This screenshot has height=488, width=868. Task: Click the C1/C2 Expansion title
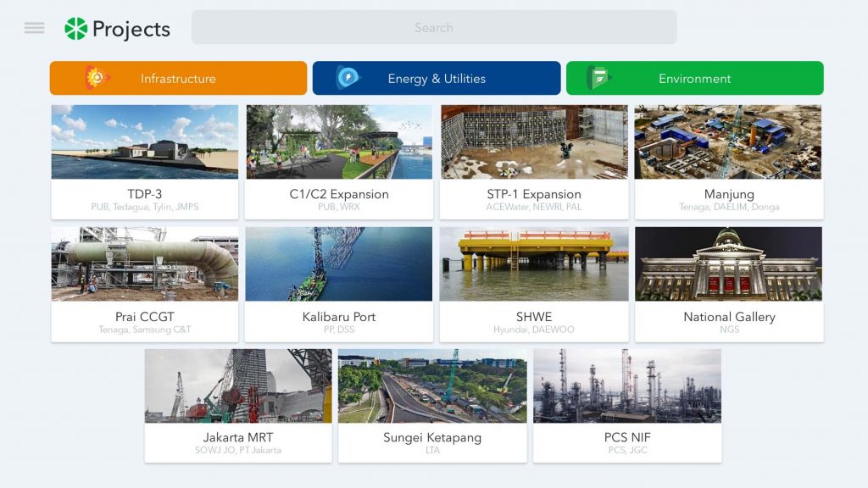tap(339, 194)
